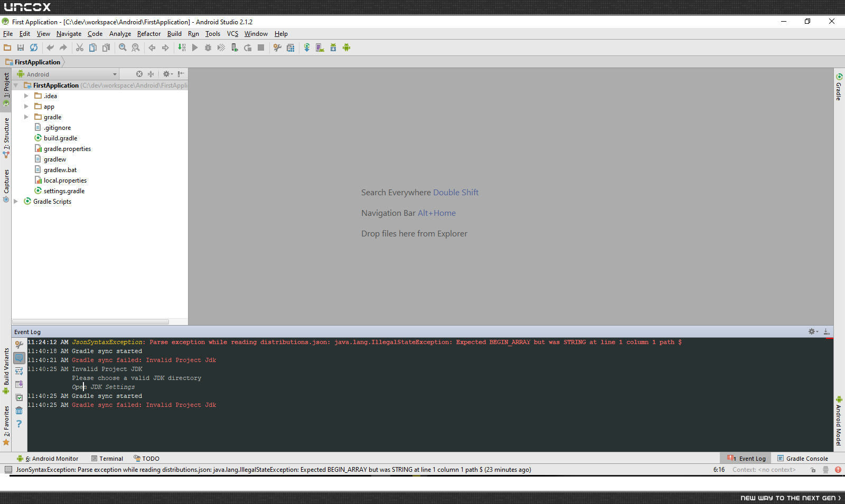Click the Paste clipboard icon
Viewport: 845px width, 504px height.
pyautogui.click(x=106, y=47)
